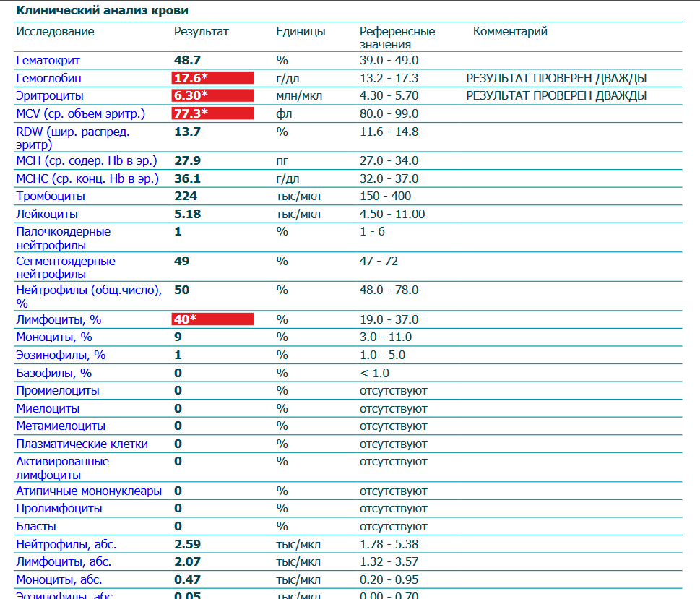Click the MCHC (ср. конц. Hb в эр.) link
This screenshot has height=599, width=700.
tap(87, 178)
